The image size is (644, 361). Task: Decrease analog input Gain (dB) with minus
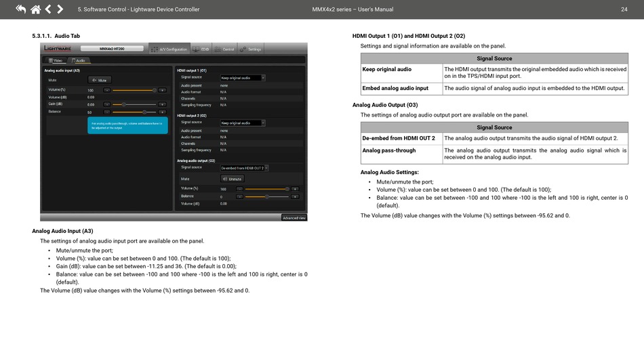[x=107, y=104]
